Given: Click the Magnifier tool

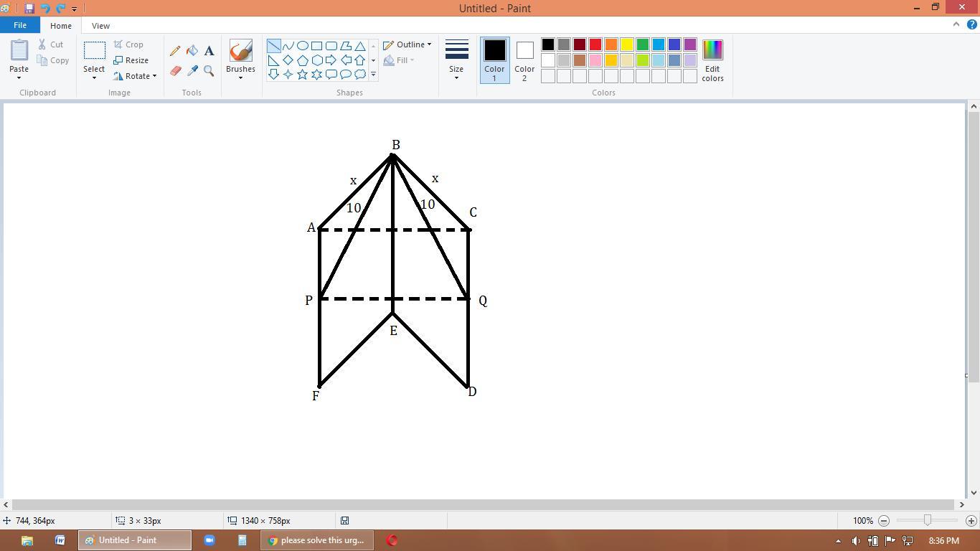Looking at the screenshot, I should [x=209, y=71].
